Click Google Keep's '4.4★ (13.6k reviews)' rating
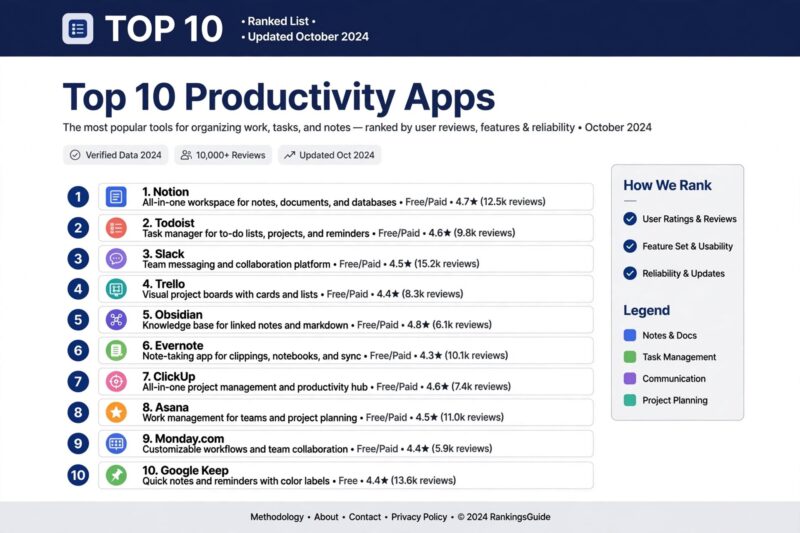This screenshot has height=533, width=800. coord(411,480)
